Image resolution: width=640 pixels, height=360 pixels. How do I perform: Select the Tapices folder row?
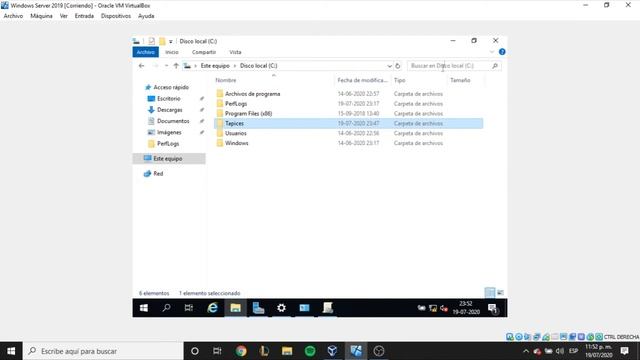point(349,123)
